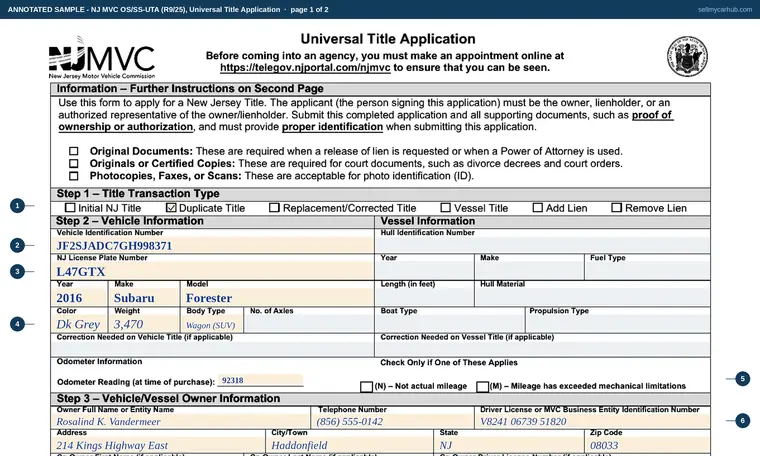This screenshot has width=760, height=456.
Task: Check the (N) Not actual mileage box
Action: (x=366, y=387)
